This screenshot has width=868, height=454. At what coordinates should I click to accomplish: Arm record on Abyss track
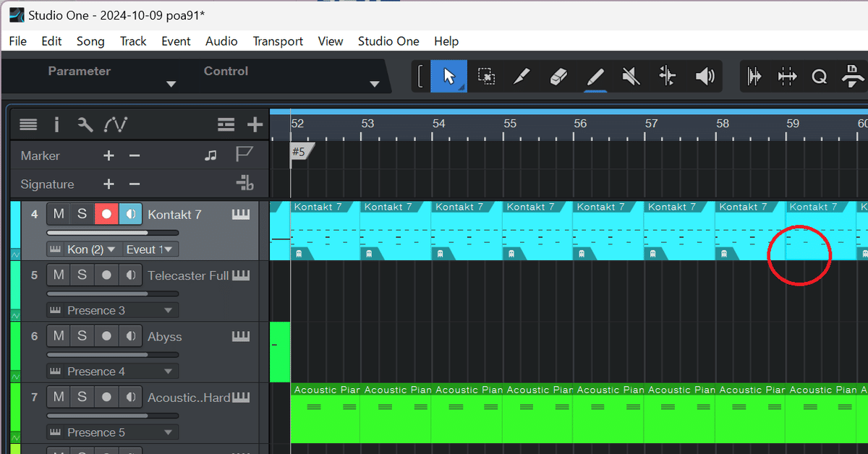pyautogui.click(x=106, y=335)
